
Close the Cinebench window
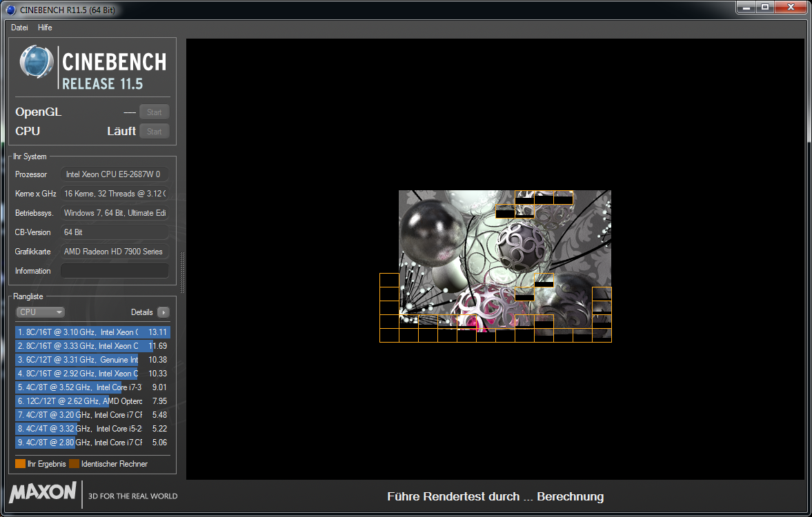[x=791, y=8]
